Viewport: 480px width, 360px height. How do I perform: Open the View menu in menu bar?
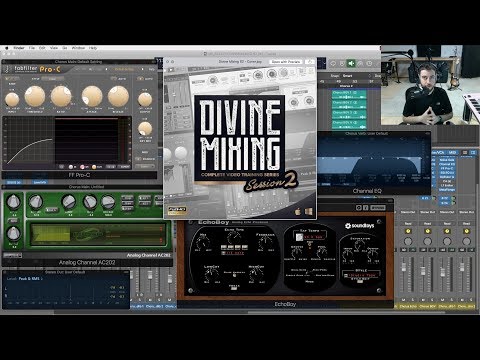pyautogui.click(x=54, y=48)
